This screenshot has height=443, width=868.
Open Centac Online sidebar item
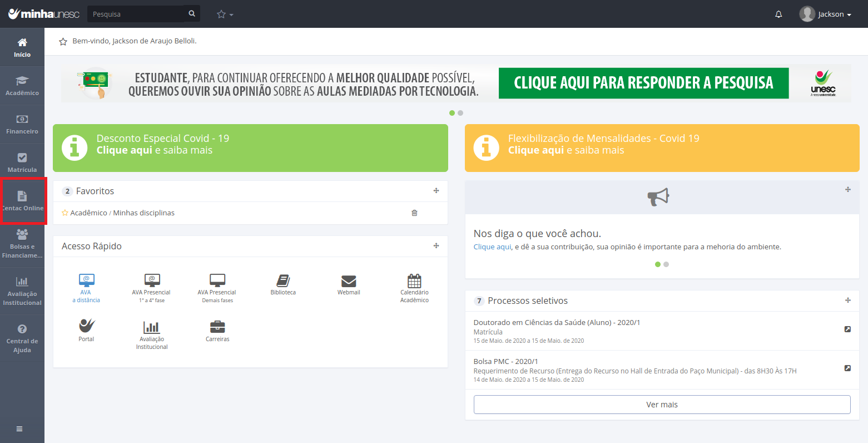pos(22,201)
